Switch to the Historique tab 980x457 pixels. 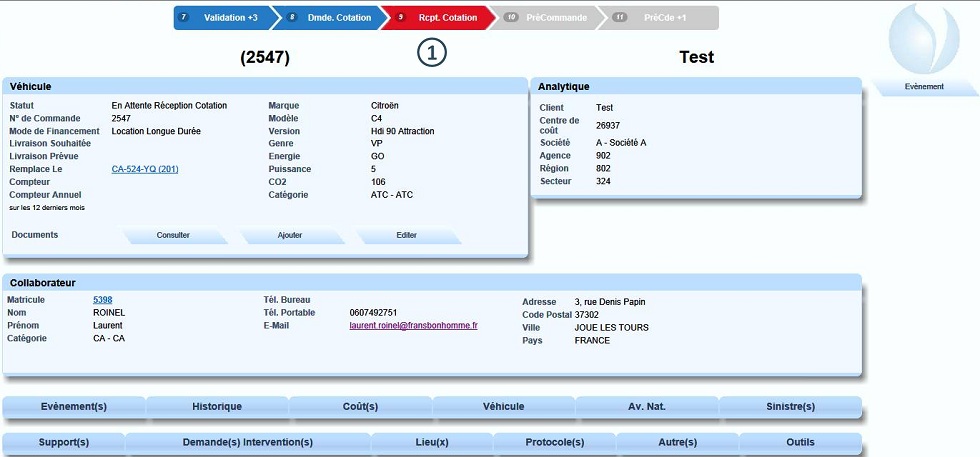coord(217,407)
